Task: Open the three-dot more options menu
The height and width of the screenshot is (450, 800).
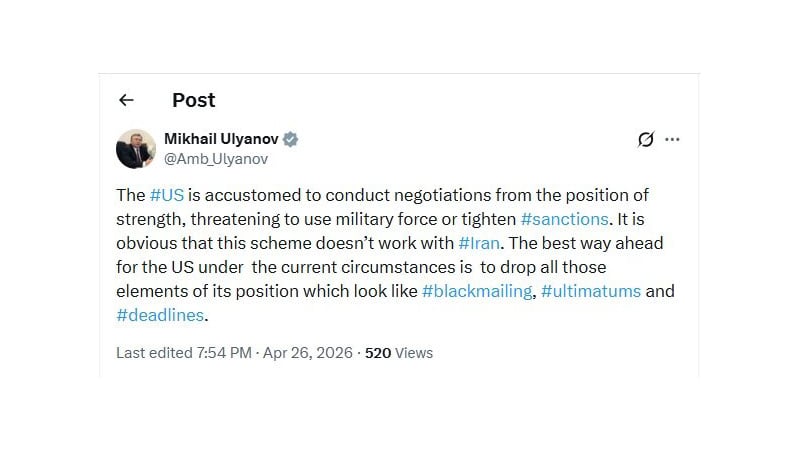Action: [673, 140]
